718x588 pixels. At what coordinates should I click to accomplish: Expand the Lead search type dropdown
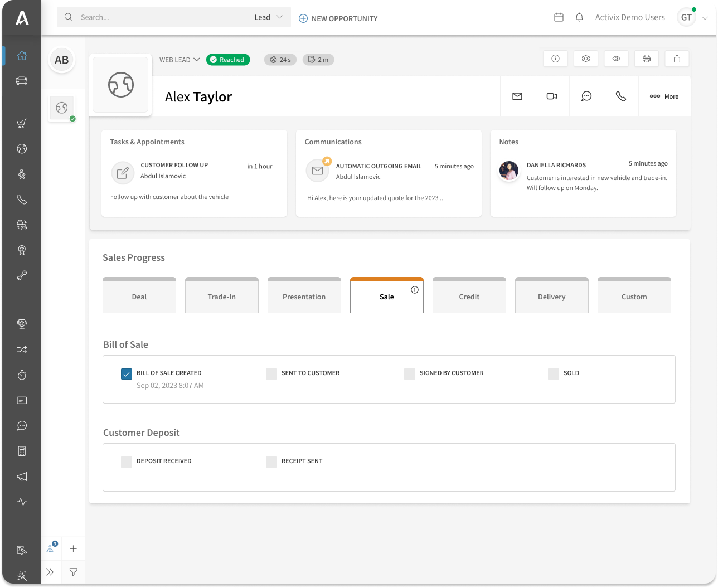tap(269, 17)
